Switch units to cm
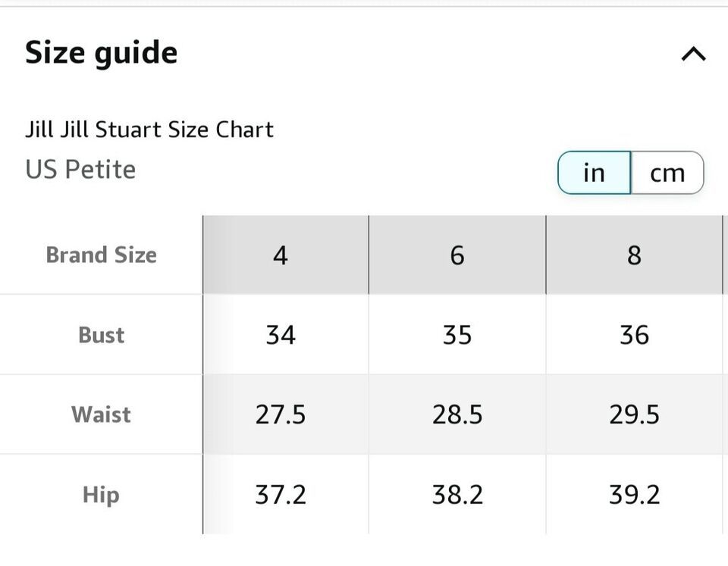The height and width of the screenshot is (566, 728). 667,173
